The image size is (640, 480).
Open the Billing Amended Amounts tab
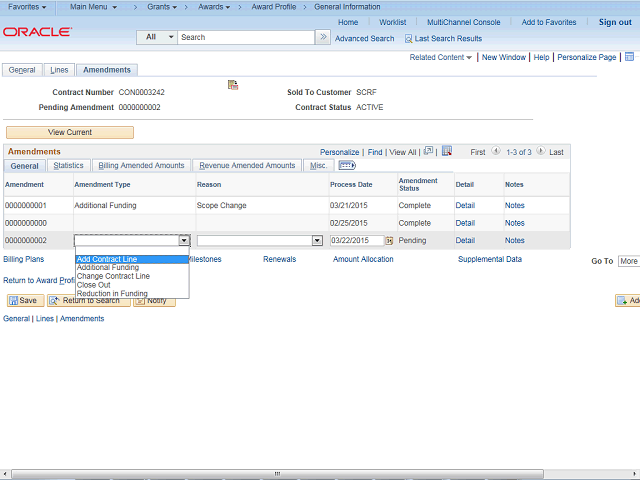click(141, 165)
